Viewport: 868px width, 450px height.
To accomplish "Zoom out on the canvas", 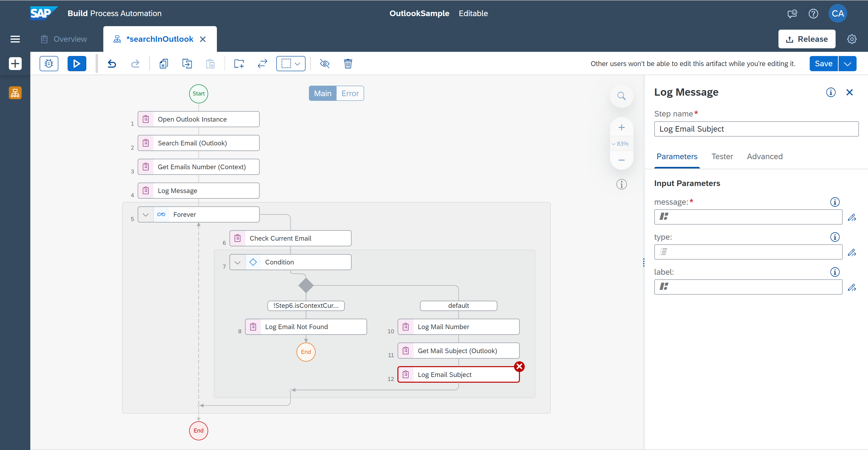I will pyautogui.click(x=622, y=160).
